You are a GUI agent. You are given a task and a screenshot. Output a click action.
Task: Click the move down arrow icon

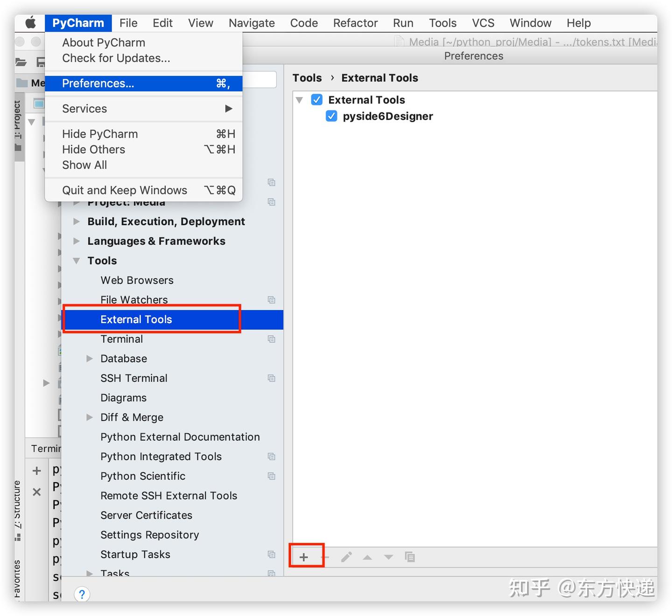coord(388,557)
